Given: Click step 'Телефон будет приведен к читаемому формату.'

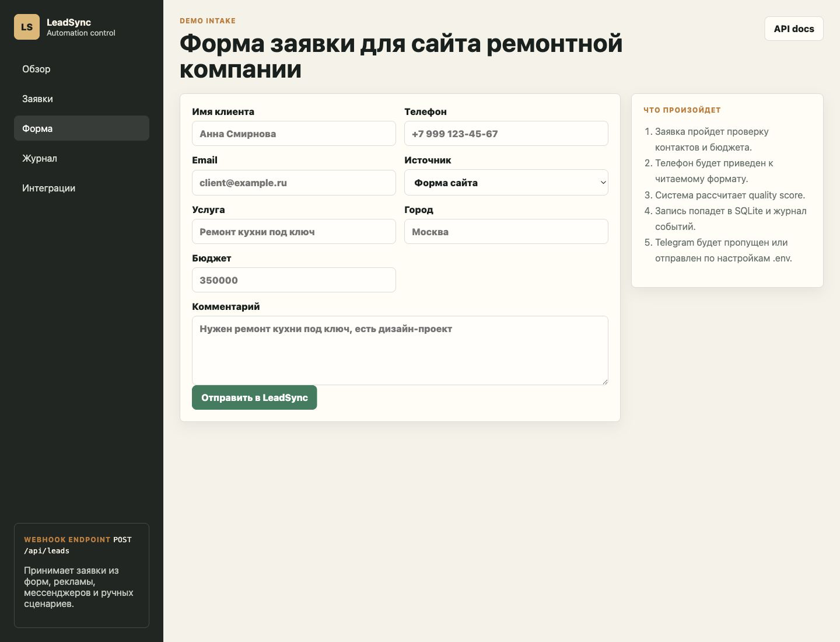Looking at the screenshot, I should pyautogui.click(x=714, y=171).
